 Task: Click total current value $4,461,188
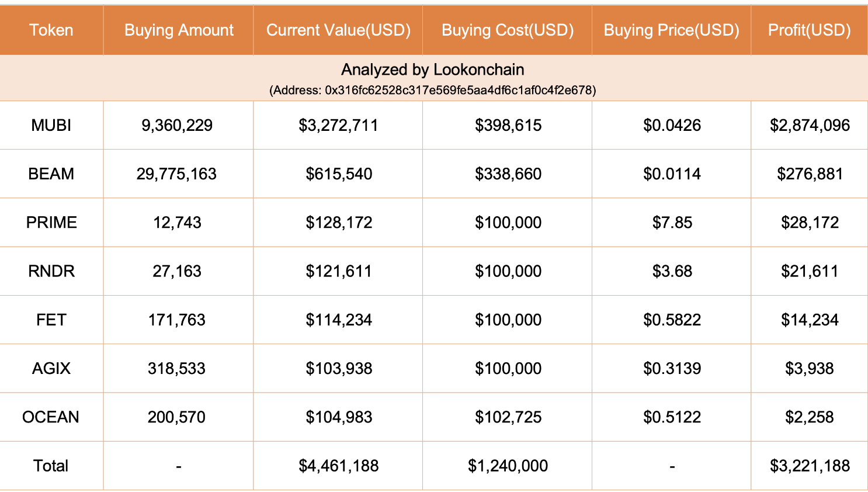point(339,466)
